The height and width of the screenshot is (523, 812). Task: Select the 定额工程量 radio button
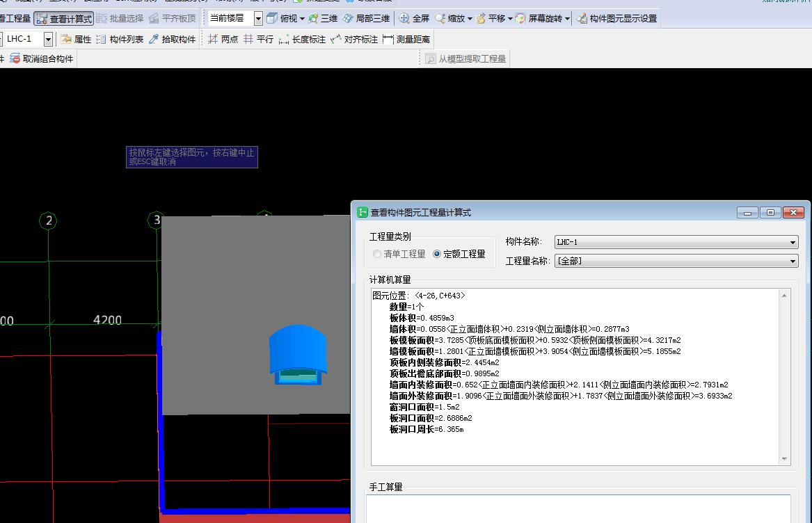pos(437,254)
